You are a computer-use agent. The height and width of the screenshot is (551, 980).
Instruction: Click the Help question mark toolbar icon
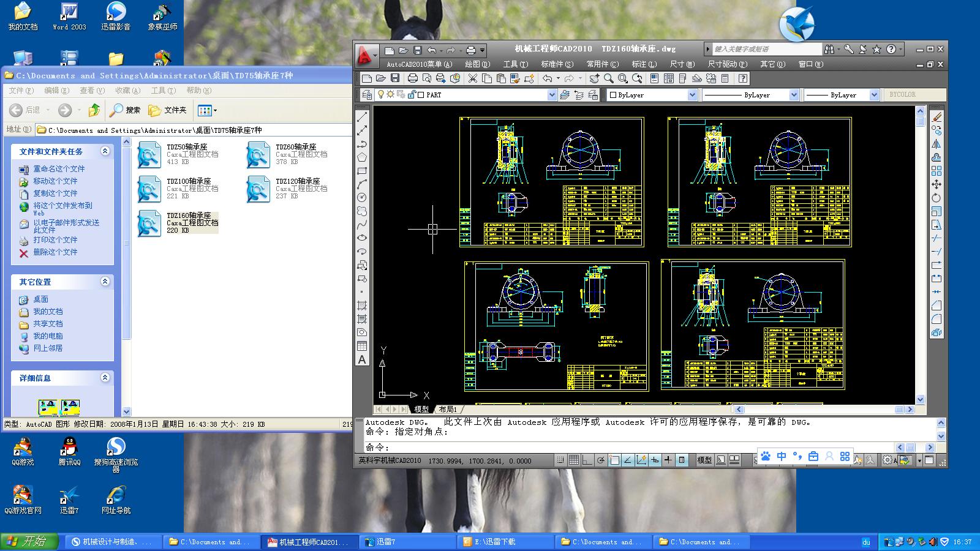pos(743,78)
